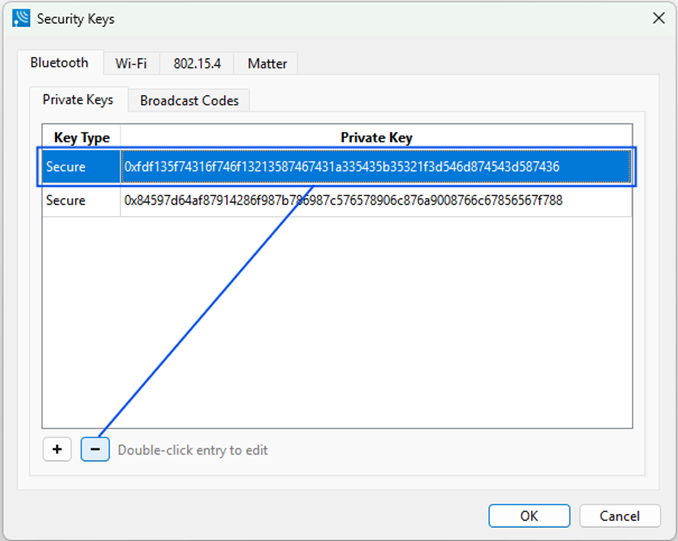Confirm changes with the OK button
The height and width of the screenshot is (541, 678).
coord(529,516)
